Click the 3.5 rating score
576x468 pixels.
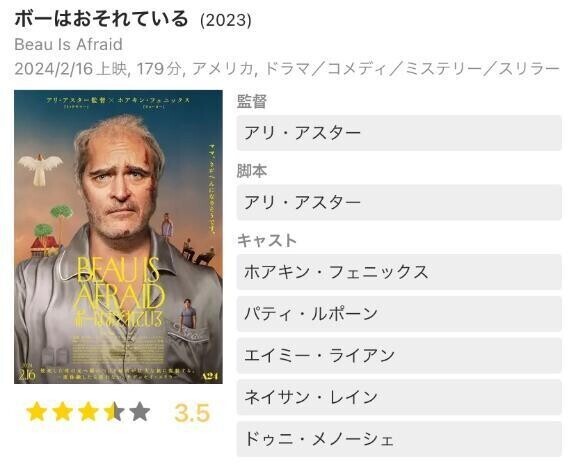tap(192, 413)
